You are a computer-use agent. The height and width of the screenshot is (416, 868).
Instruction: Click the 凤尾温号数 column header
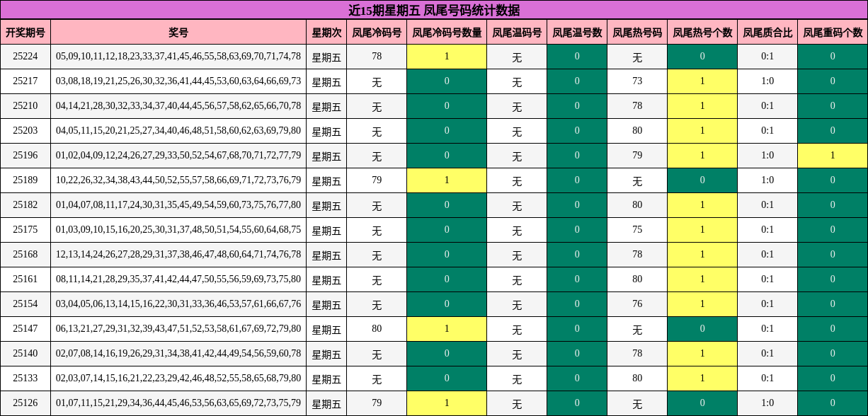coord(577,32)
